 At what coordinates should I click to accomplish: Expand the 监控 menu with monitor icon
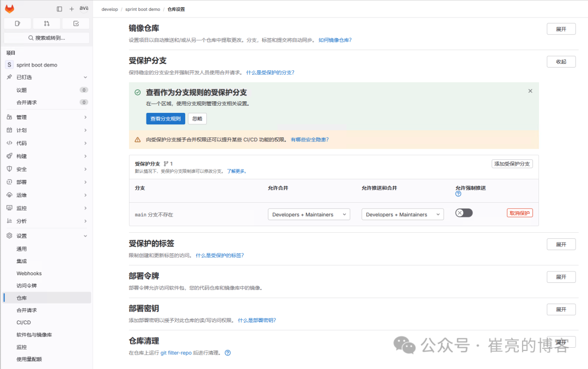coord(46,208)
